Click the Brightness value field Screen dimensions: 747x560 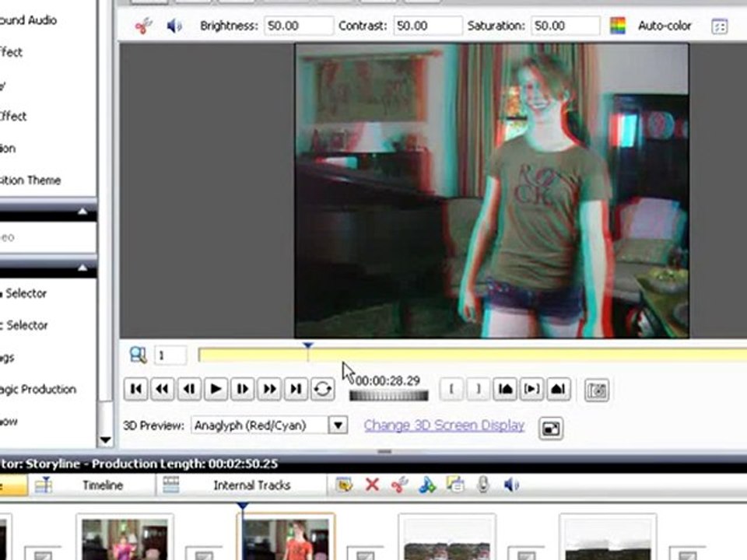point(298,26)
